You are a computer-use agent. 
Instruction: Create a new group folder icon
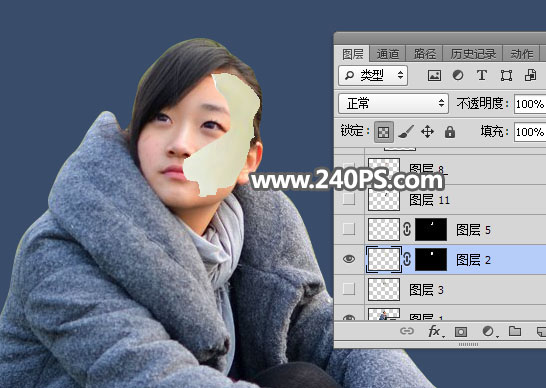(515, 331)
